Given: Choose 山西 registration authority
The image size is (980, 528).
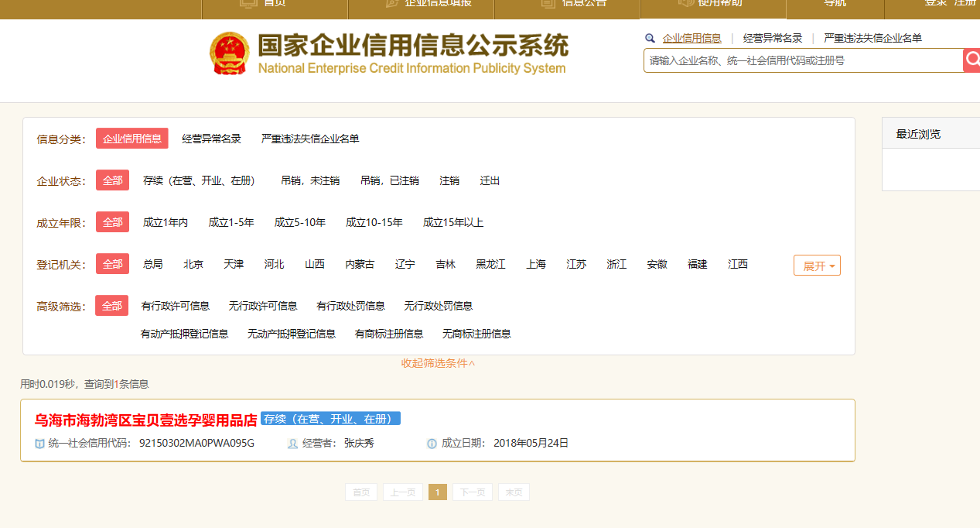Looking at the screenshot, I should pos(315,264).
